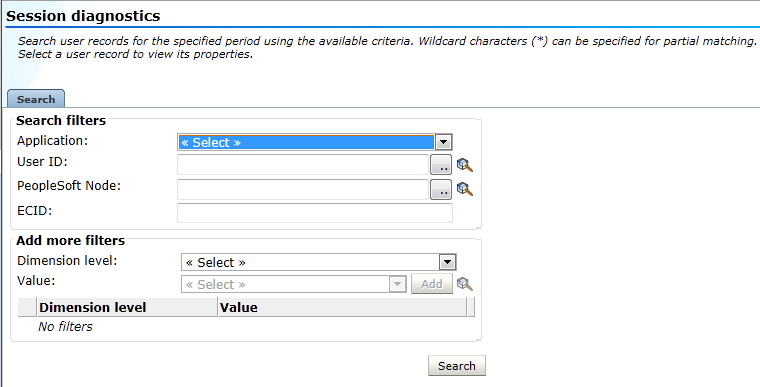760x387 pixels.
Task: Click the Value column header in the filters table
Action: (342, 307)
